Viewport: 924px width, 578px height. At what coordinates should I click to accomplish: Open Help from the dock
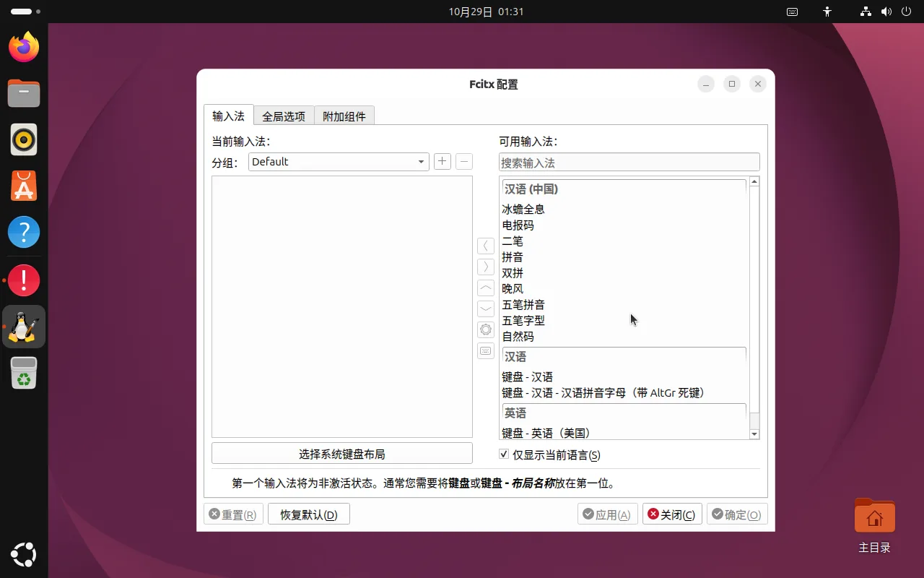coord(24,233)
